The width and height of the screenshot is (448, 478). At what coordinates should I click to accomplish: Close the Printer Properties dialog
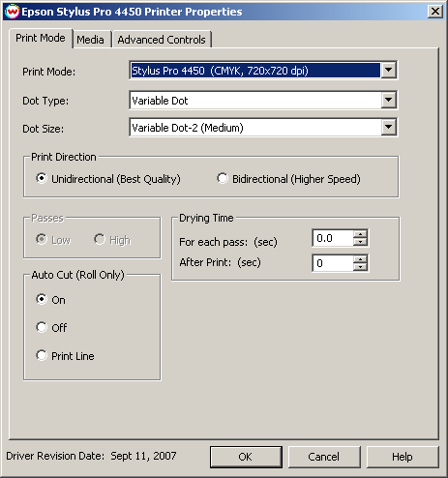pyautogui.click(x=435, y=12)
